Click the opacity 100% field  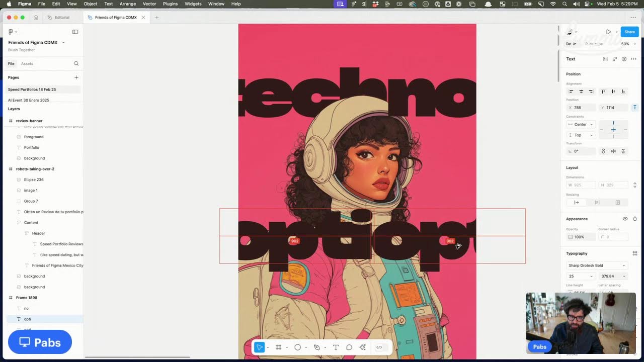tap(581, 237)
